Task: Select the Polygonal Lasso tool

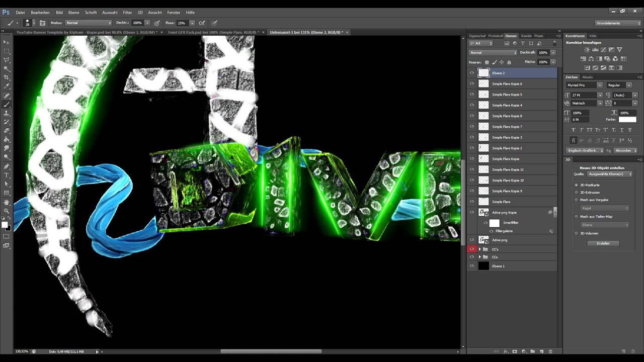Action: tap(7, 60)
